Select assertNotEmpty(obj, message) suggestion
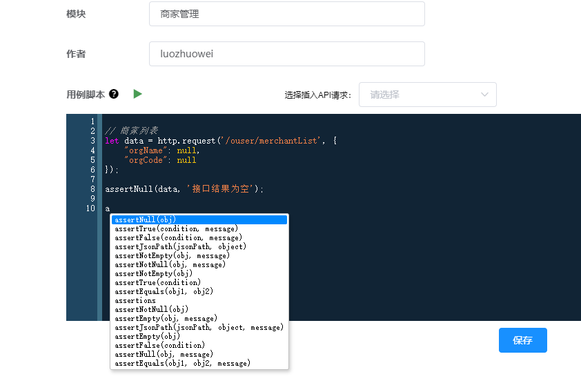 click(199, 255)
